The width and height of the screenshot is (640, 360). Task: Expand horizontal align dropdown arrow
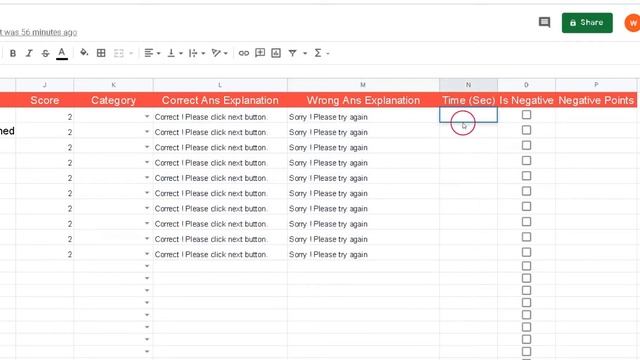tap(158, 53)
